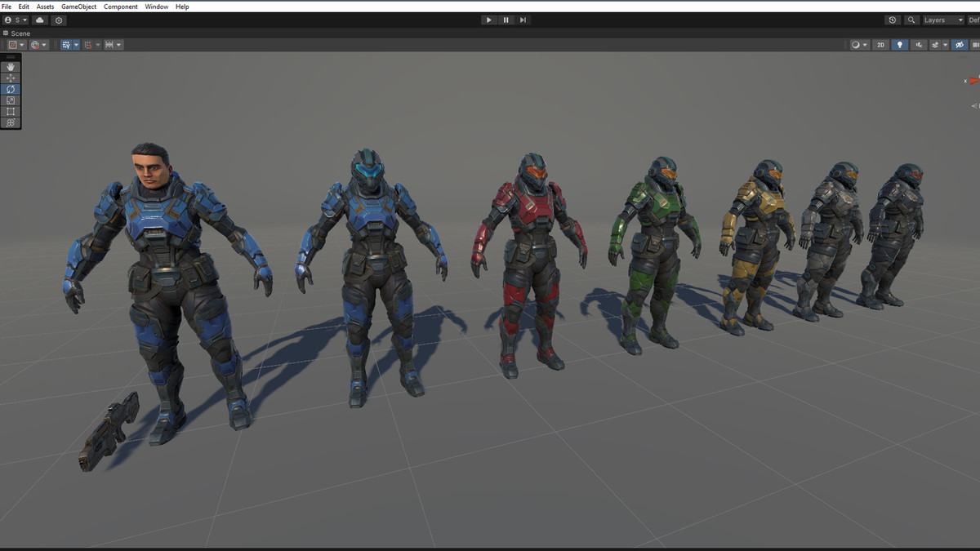The image size is (980, 551).
Task: Select the Scale tool
Action: click(x=11, y=100)
